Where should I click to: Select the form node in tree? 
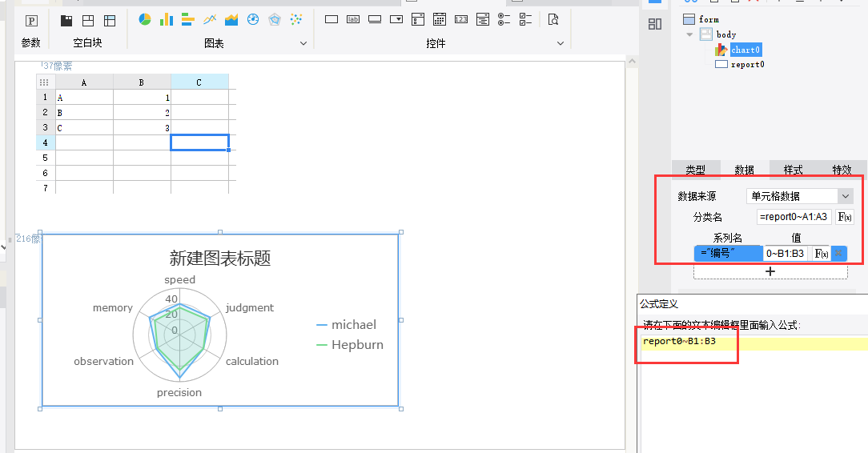click(x=709, y=19)
